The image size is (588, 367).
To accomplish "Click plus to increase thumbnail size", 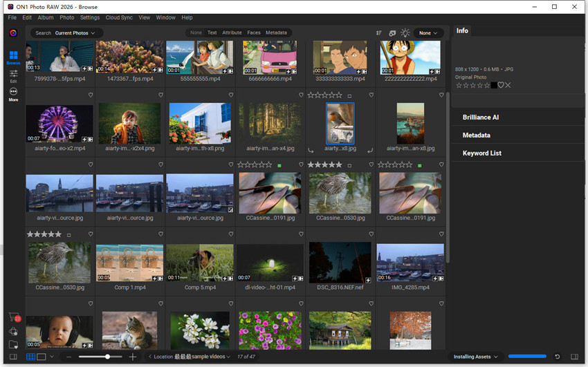I will coord(133,357).
